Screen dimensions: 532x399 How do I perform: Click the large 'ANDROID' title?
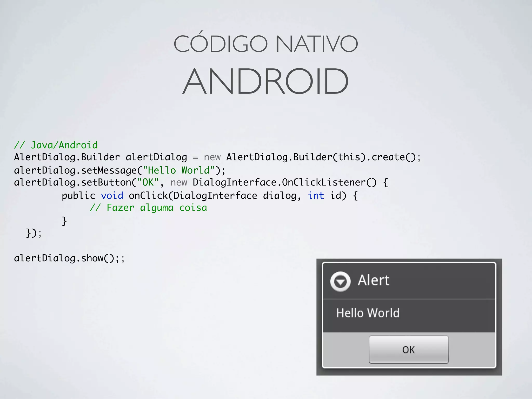[x=265, y=81]
